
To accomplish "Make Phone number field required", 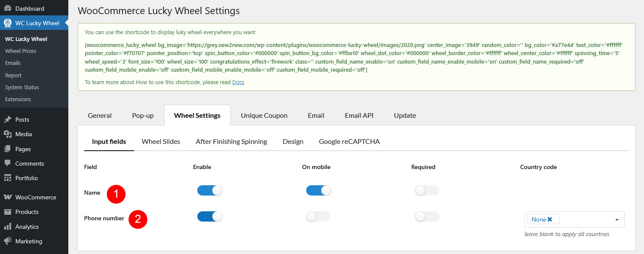I will [x=427, y=217].
